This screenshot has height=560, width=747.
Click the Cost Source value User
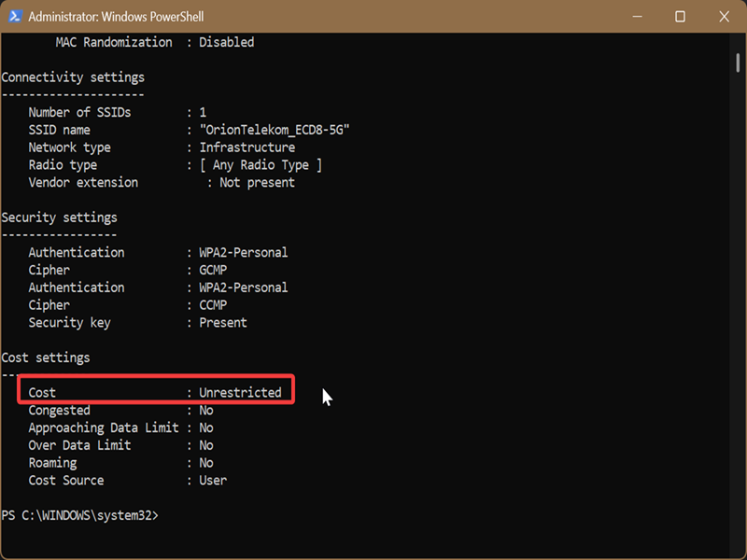tap(213, 481)
